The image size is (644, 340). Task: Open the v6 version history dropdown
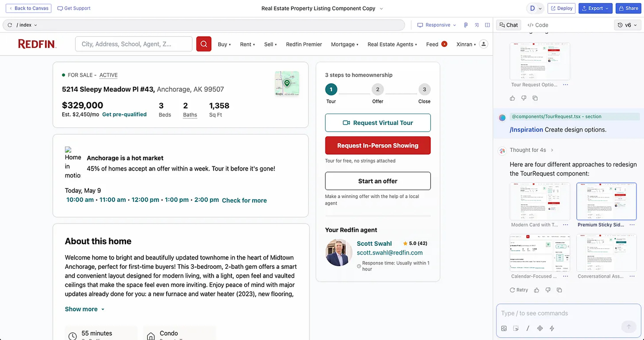[x=627, y=25]
